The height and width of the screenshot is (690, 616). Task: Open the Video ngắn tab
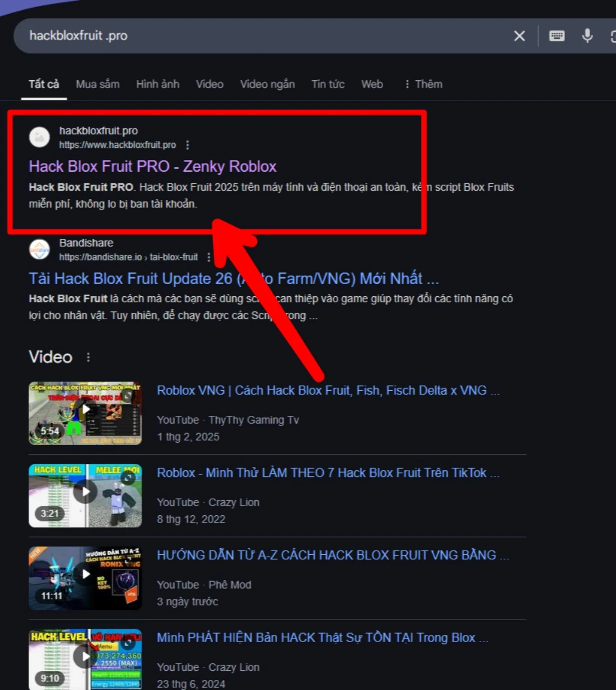coord(267,84)
